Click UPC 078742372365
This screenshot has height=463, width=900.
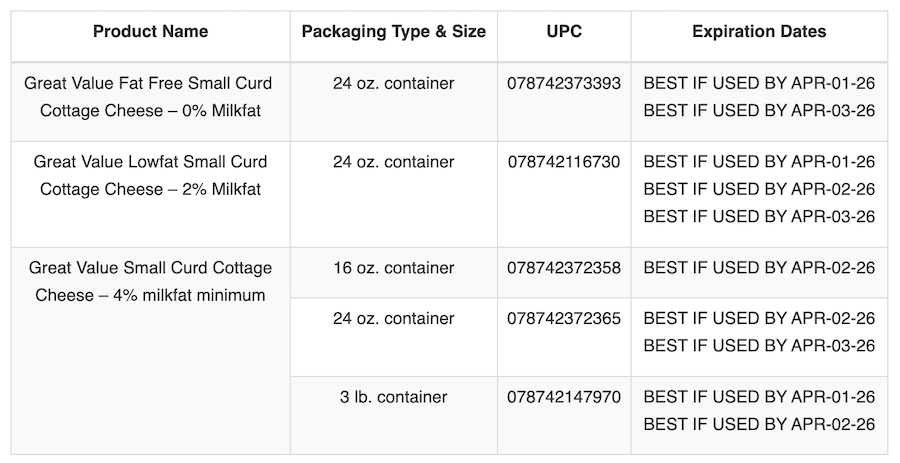tap(564, 319)
